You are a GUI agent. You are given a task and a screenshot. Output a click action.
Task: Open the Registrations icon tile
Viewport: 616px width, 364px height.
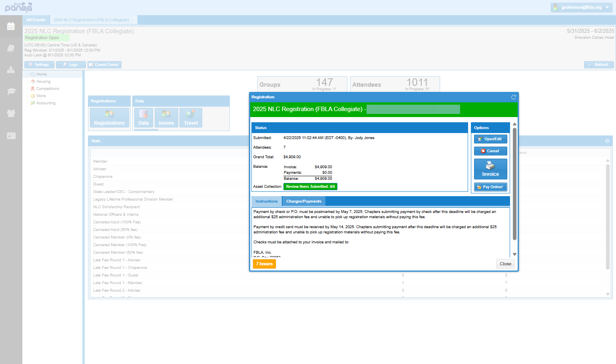tap(110, 118)
